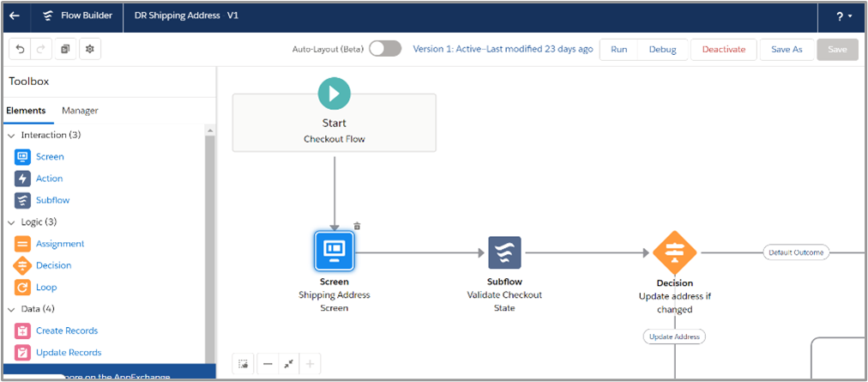868x382 pixels.
Task: Click the DR Shipping Address V1 title
Action: coord(187,16)
